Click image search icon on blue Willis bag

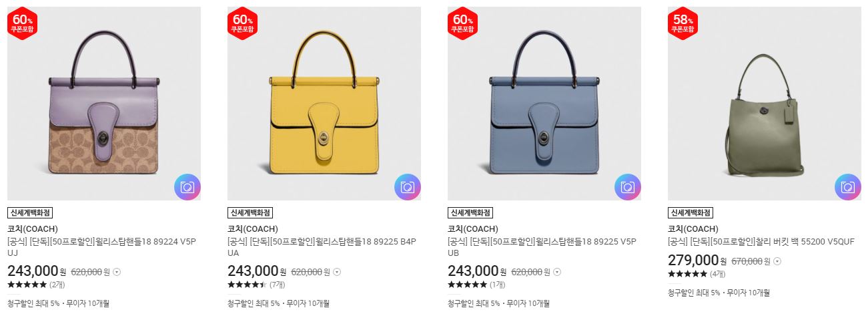(x=627, y=187)
